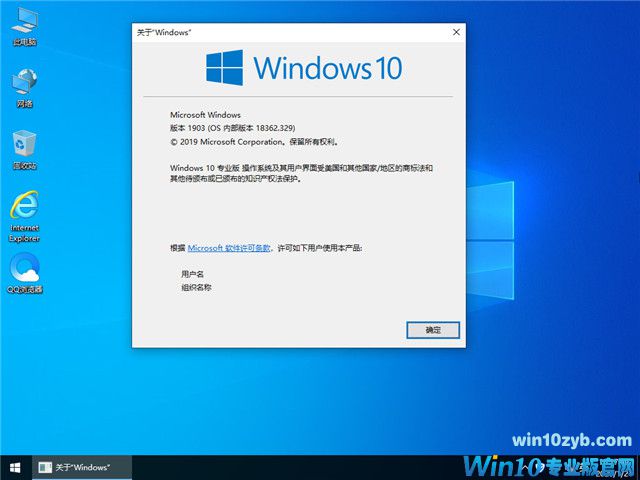Select the 网络 desktop icon

click(24, 86)
